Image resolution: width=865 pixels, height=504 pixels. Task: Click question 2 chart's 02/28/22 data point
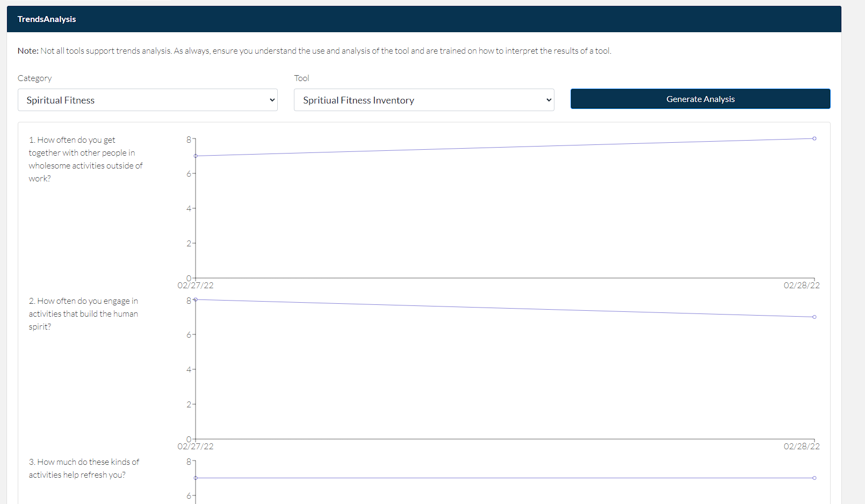pyautogui.click(x=814, y=317)
